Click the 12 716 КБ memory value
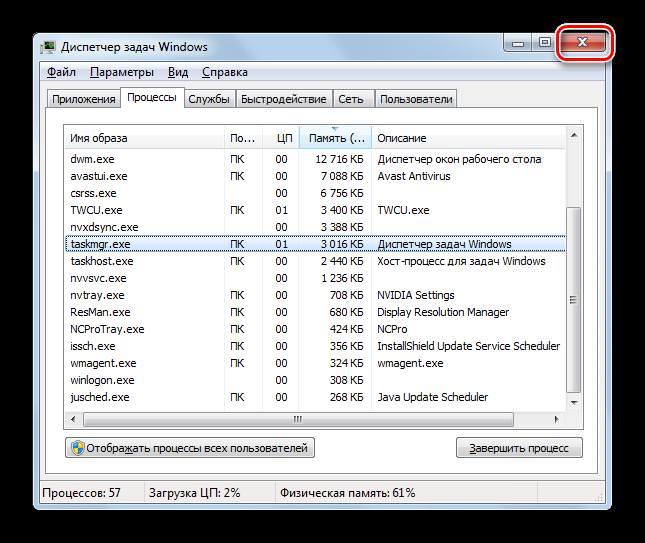This screenshot has height=543, width=645. [340, 159]
